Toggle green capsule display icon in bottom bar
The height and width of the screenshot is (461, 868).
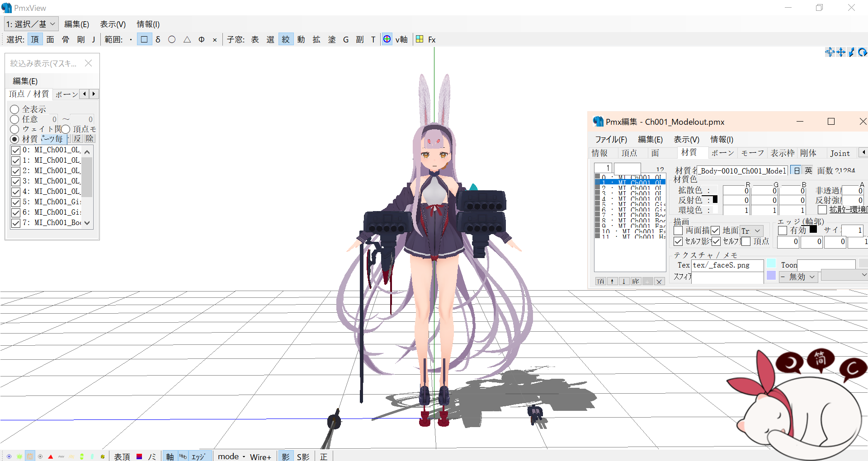point(82,456)
